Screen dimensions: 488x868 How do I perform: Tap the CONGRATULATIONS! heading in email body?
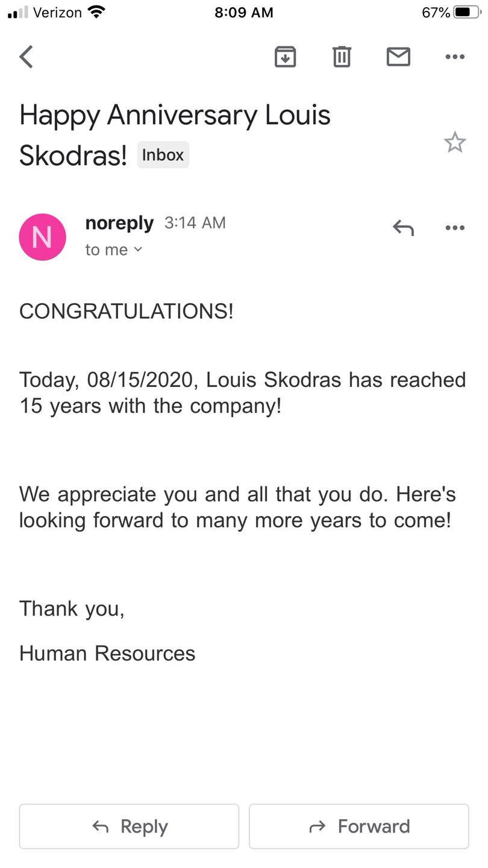click(126, 312)
